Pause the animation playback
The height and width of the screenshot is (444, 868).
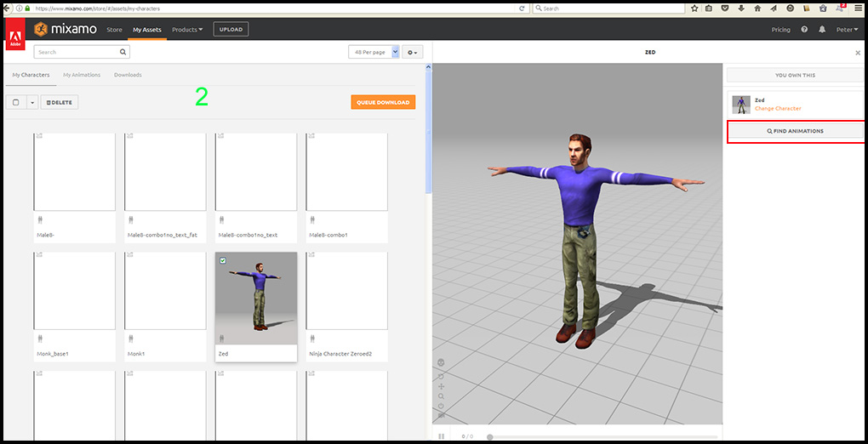441,436
